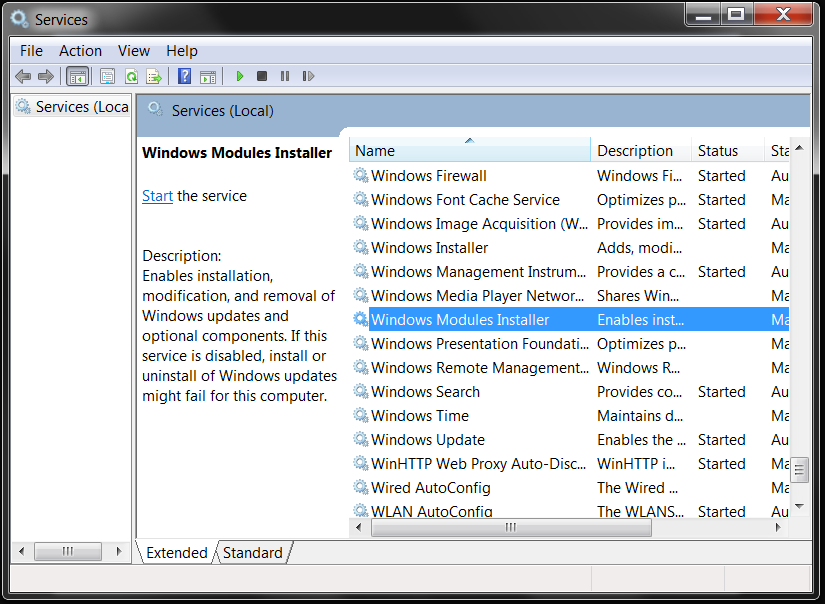The width and height of the screenshot is (825, 604).
Task: Select WinHTTP Web Proxy Auto-Discovery row
Action: point(569,464)
